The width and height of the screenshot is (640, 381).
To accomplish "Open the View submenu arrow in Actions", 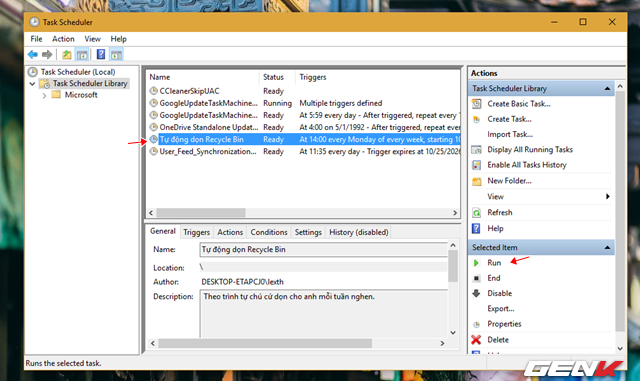I will coord(608,196).
